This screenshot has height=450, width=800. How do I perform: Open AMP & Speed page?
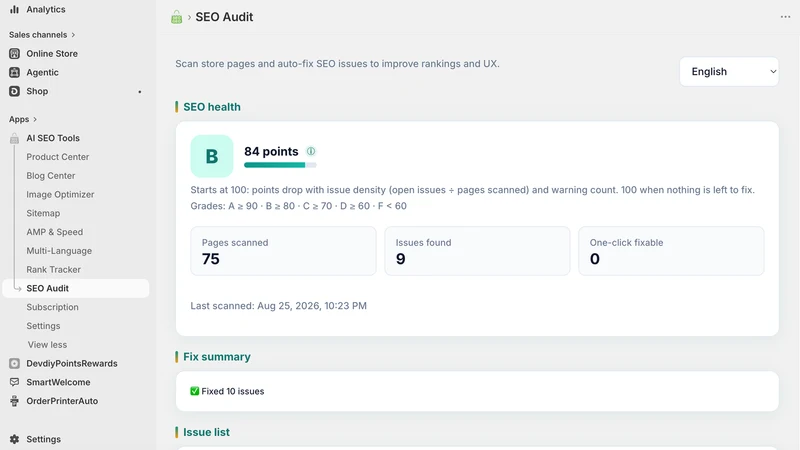(55, 232)
